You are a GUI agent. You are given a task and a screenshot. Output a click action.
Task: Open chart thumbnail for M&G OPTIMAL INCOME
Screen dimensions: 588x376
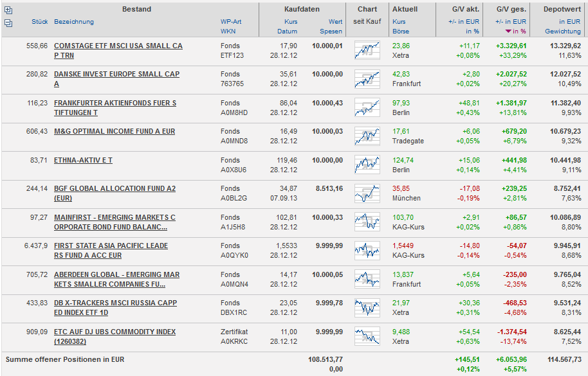[367, 136]
